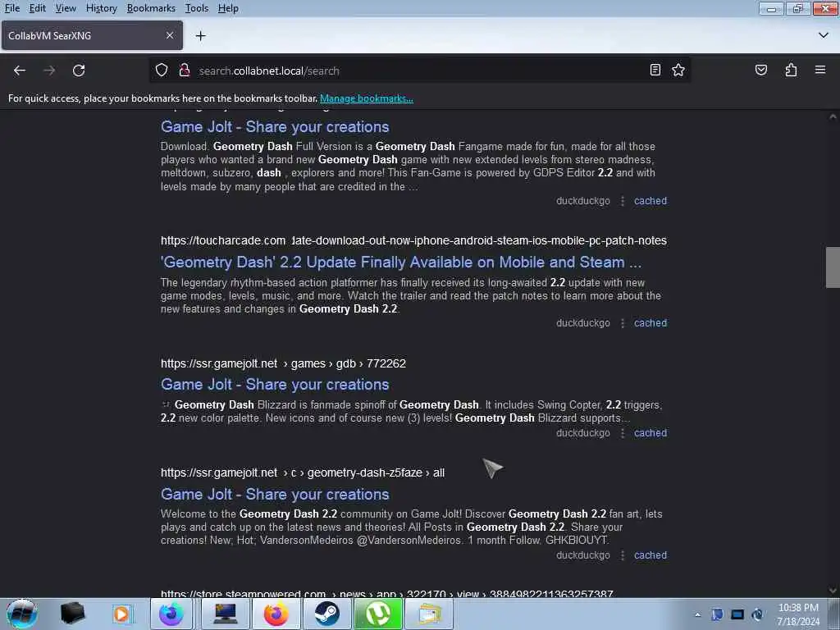The height and width of the screenshot is (630, 840).
Task: Open the Save to Pocket icon
Action: 761,71
